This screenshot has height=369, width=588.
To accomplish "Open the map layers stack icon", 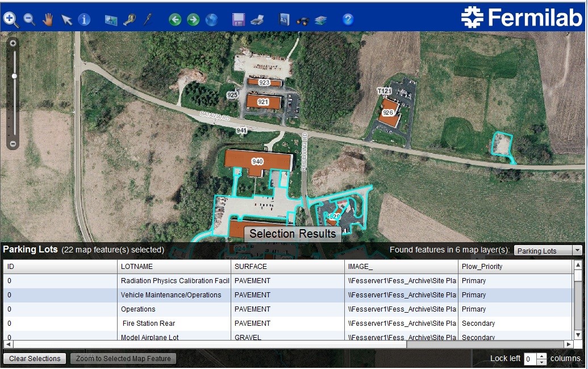I will click(x=321, y=19).
